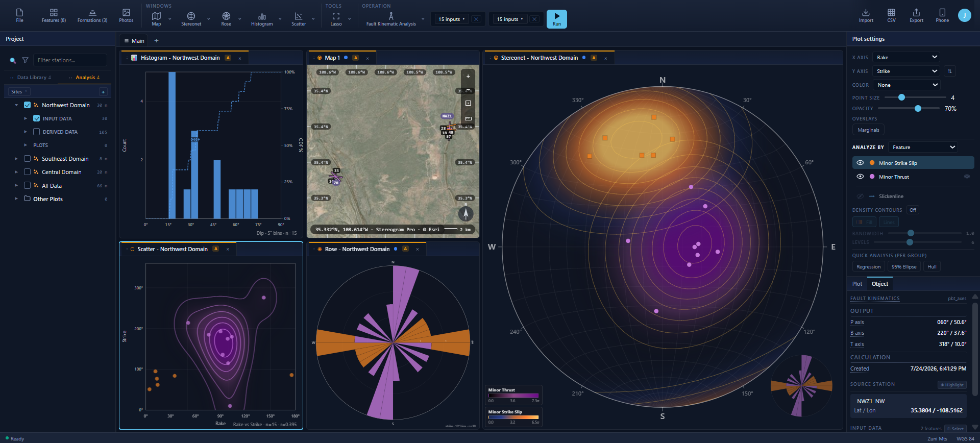
Task: Activate the Lasso selection tool
Action: pyautogui.click(x=336, y=19)
